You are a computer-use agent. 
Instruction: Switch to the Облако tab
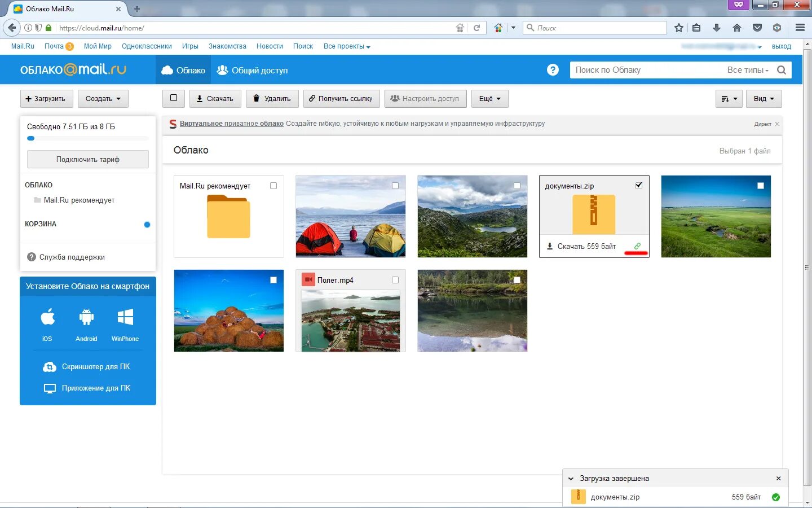pos(183,70)
